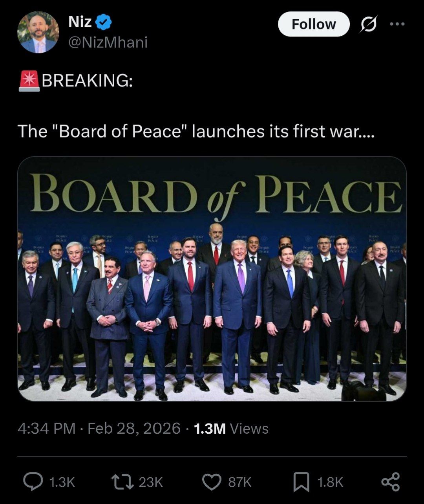The height and width of the screenshot is (504, 424).
Task: Open the @NizMhani handle link
Action: [108, 42]
